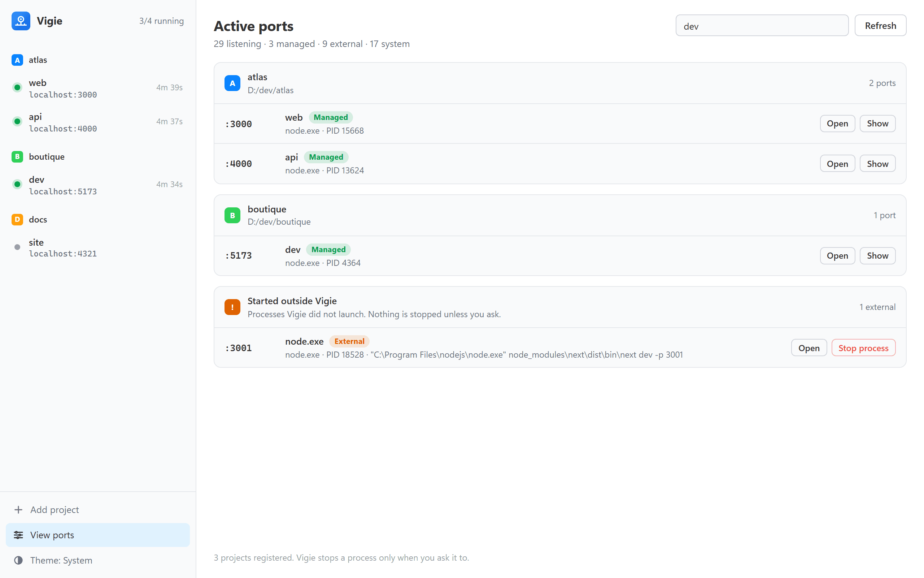Click boutique 'B' badge in ports card
Screen dimensions: 924x578
tap(232, 216)
